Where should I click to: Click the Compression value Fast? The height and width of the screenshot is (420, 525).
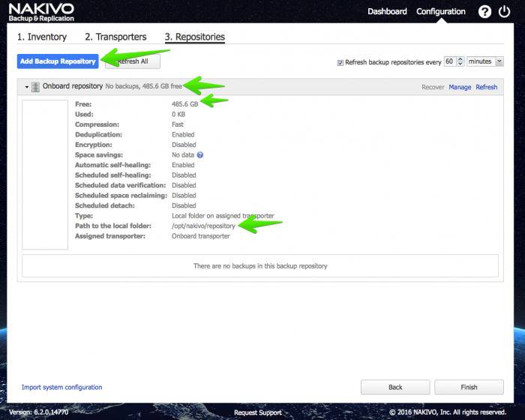coord(178,124)
